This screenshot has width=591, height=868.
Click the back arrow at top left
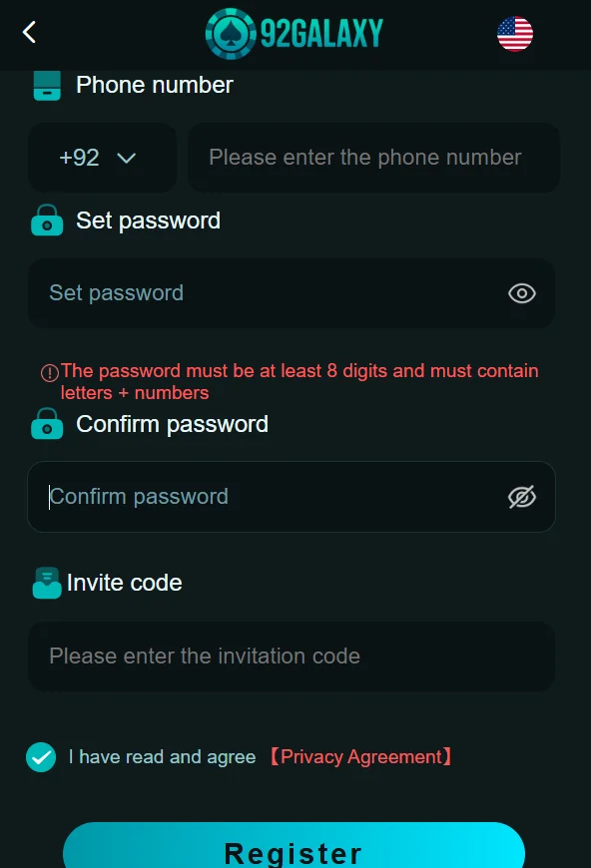coord(28,32)
